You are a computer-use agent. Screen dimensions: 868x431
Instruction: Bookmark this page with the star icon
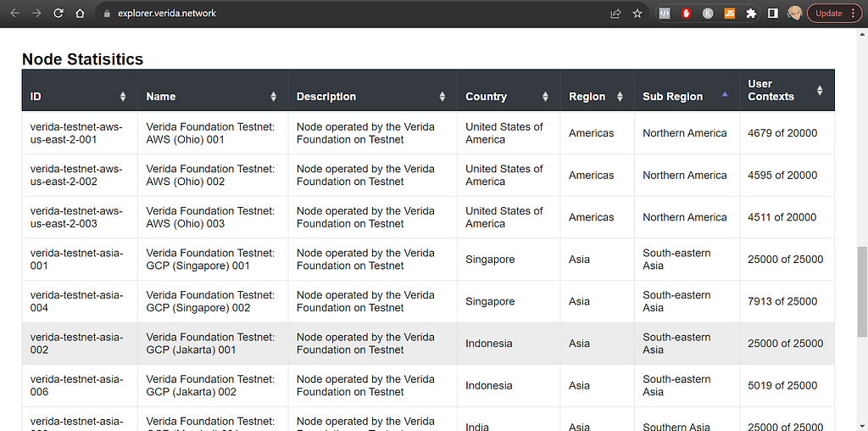637,14
